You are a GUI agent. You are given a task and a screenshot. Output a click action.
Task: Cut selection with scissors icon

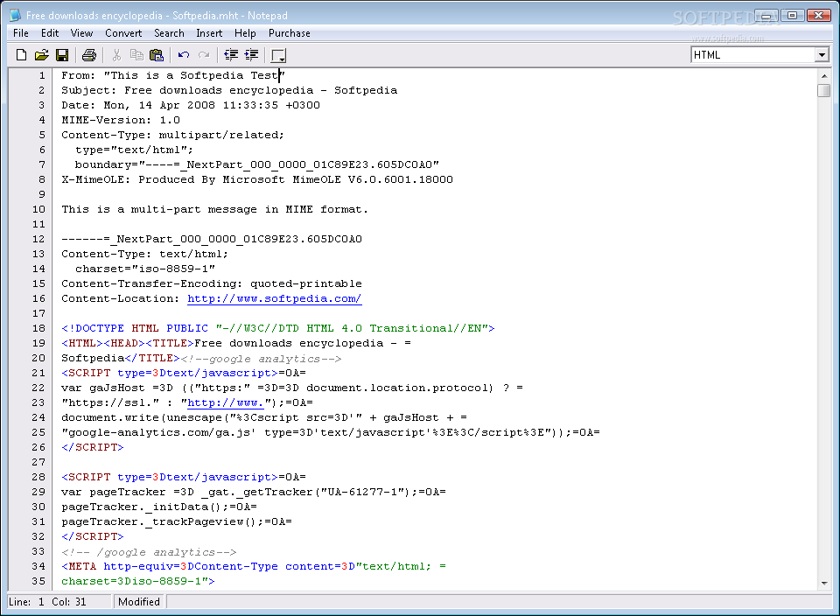116,54
